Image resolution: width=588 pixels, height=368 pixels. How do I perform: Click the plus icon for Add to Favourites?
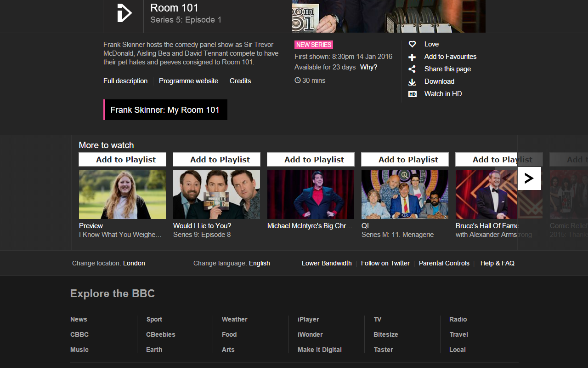pos(412,57)
